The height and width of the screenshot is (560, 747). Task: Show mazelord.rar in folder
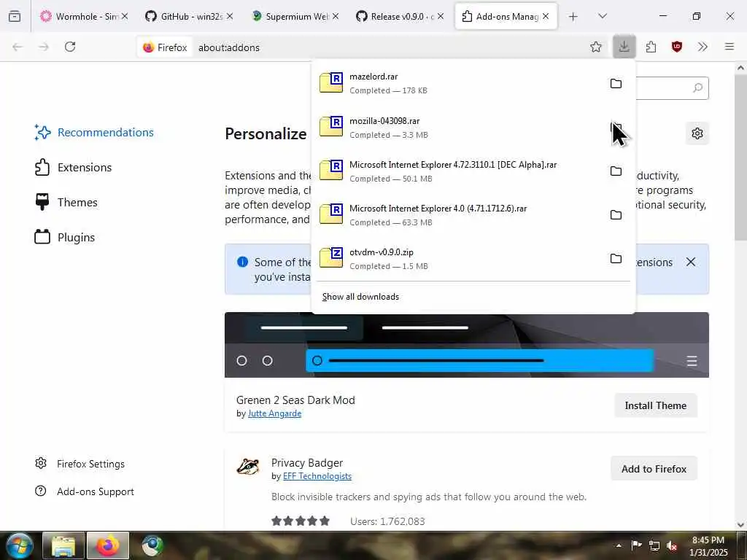click(616, 83)
